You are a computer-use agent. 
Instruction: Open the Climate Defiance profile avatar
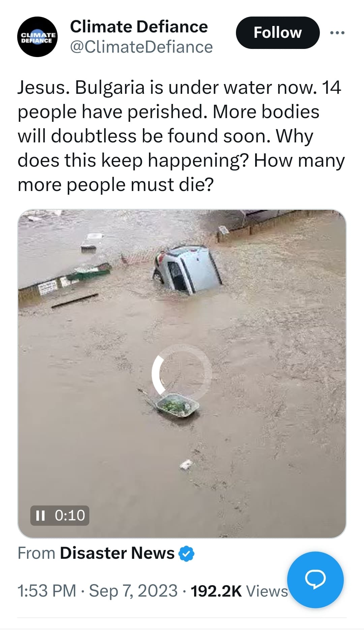click(x=37, y=37)
